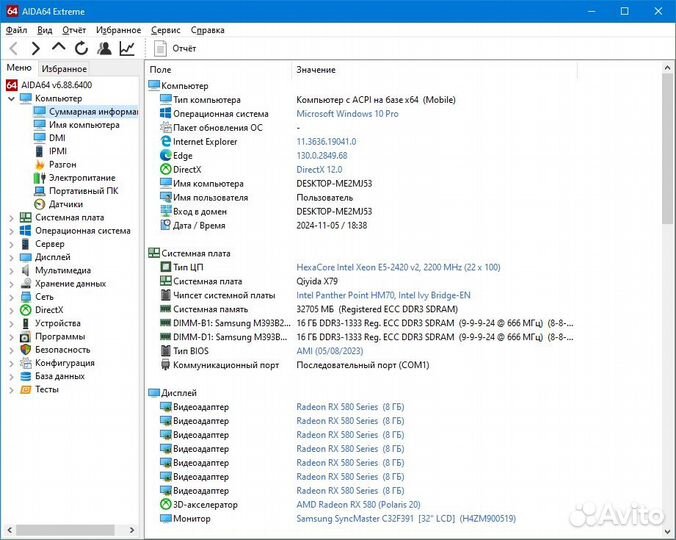Image resolution: width=676 pixels, height=540 pixels.
Task: Click the Тип ЦП processor icon
Action: (x=166, y=267)
